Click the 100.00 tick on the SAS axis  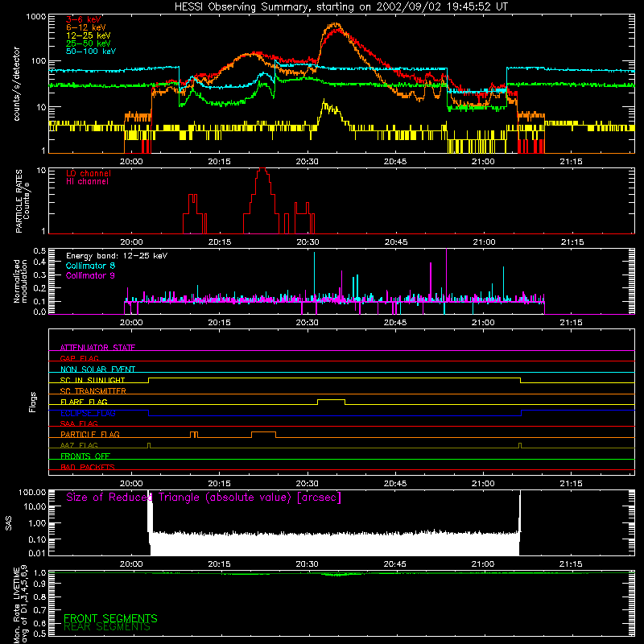coord(32,492)
